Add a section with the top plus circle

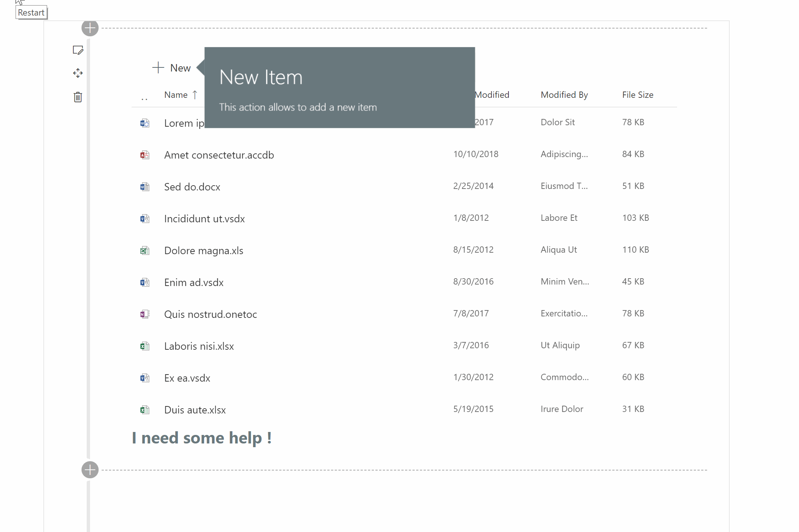click(90, 28)
